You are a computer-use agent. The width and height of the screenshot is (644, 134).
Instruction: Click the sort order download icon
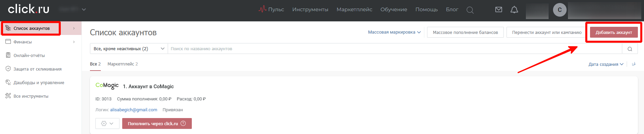click(x=633, y=64)
